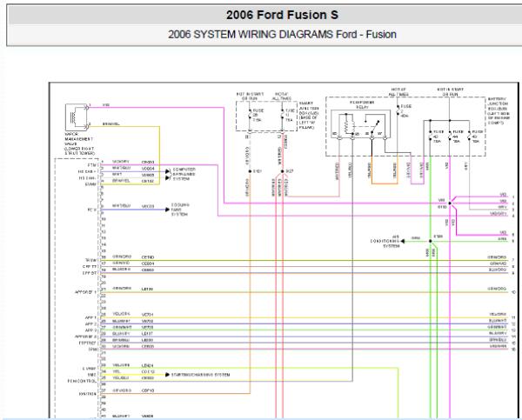This screenshot has height=420, width=522.
Task: Click the Fuse 42 symbol
Action: click(x=430, y=137)
